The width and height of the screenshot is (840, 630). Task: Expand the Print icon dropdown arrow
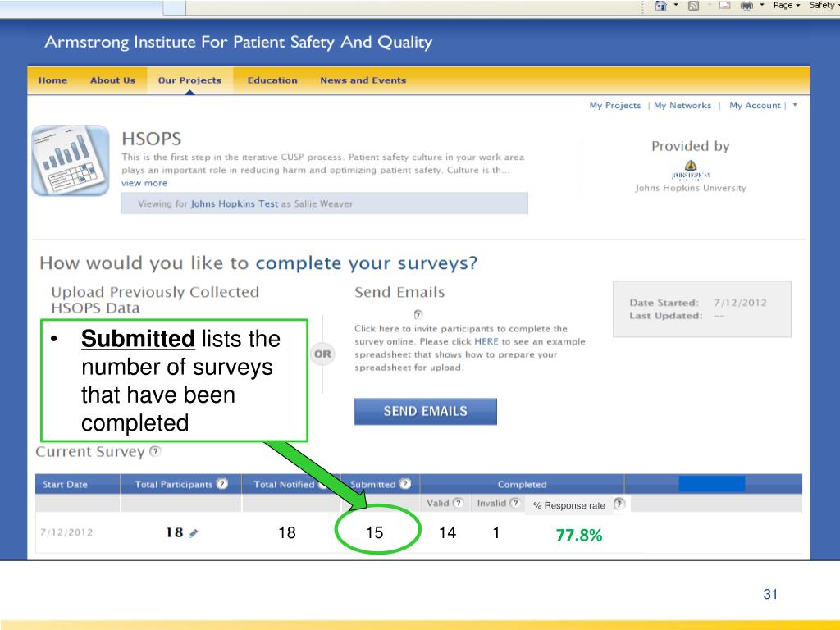[762, 5]
